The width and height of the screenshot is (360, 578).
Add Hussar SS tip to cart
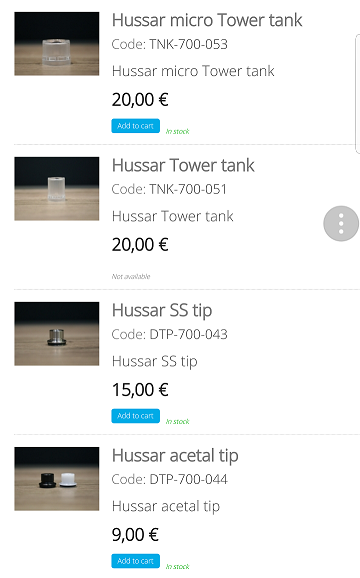click(x=136, y=416)
